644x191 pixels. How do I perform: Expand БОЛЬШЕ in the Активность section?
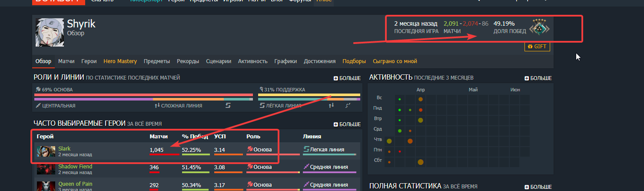(538, 78)
